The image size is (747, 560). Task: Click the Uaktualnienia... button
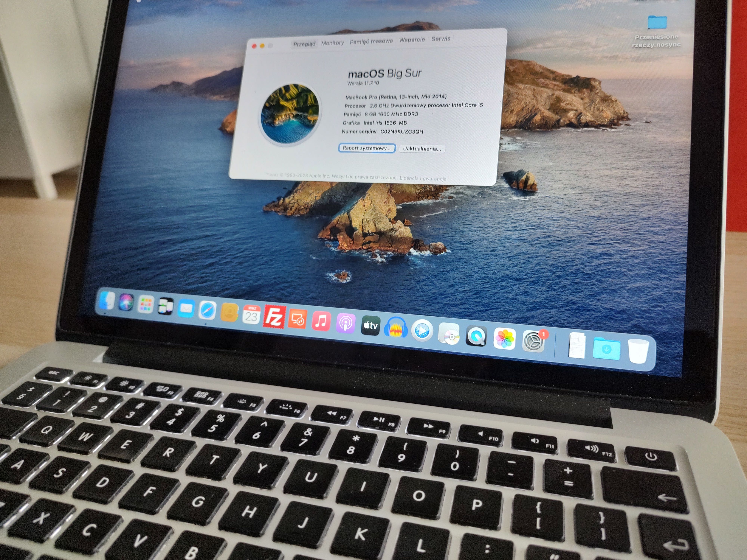click(x=422, y=149)
